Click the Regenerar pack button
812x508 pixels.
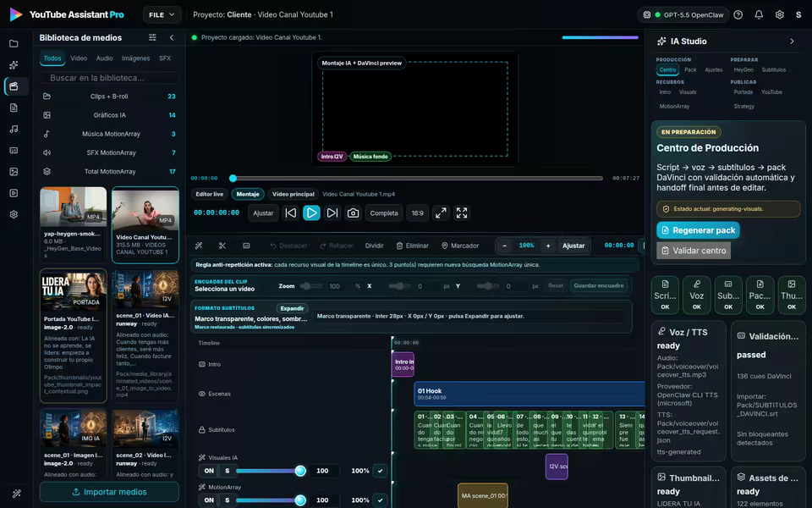(x=698, y=230)
